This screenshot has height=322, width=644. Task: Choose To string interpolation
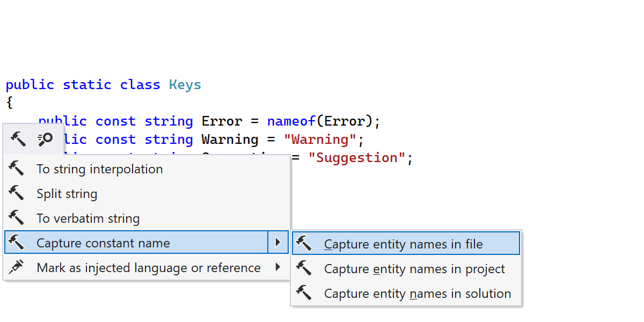tap(100, 169)
